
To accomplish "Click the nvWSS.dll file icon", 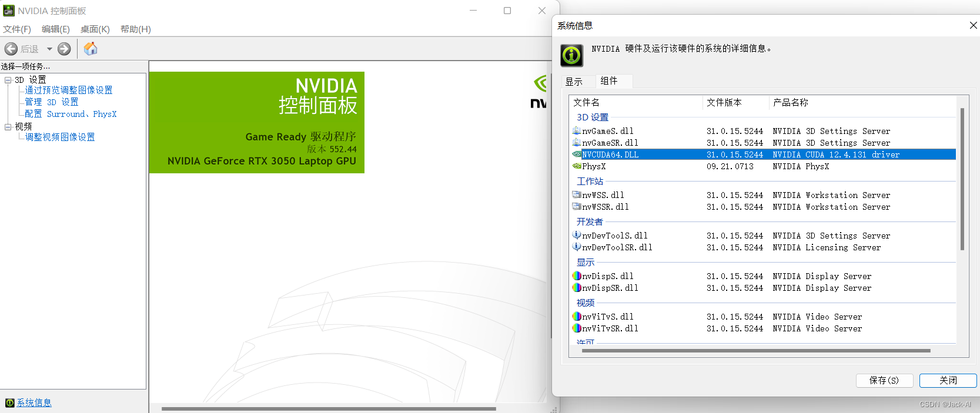I will [577, 194].
